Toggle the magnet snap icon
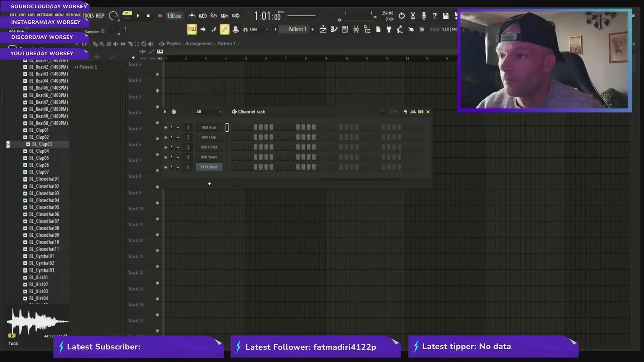644x362 pixels. [245, 30]
